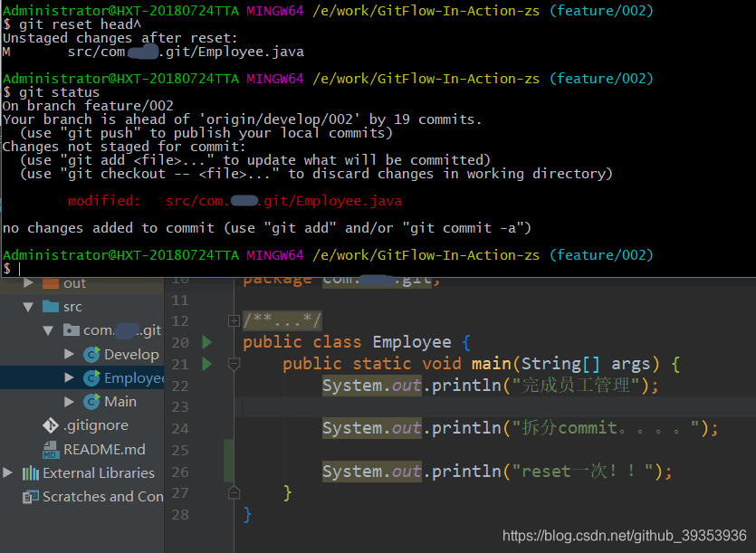756x553 pixels.
Task: Collapse the src folder arrow
Action: coord(28,307)
